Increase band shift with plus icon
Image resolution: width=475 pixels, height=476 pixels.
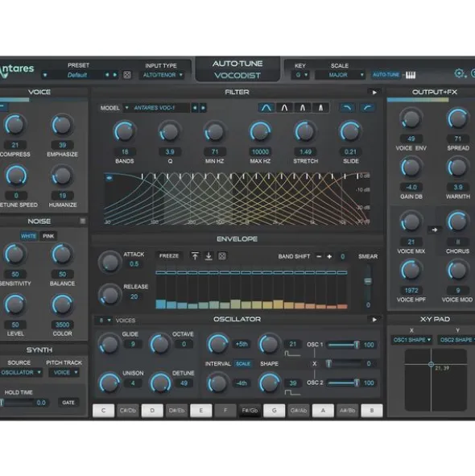click(329, 256)
